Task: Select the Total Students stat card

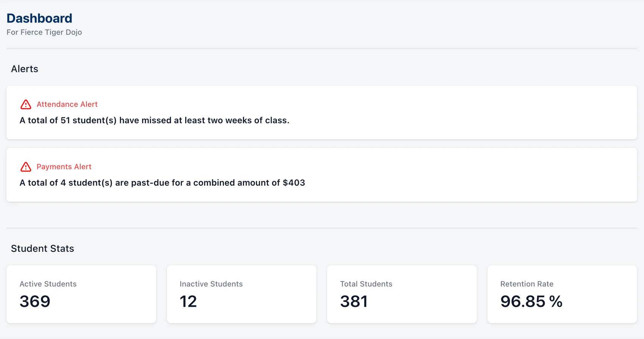Action: [402, 294]
